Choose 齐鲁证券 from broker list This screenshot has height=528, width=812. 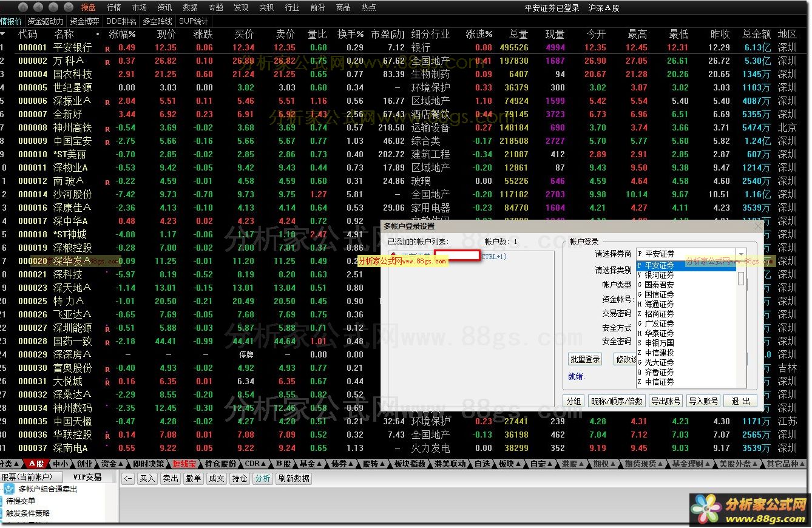pos(686,372)
